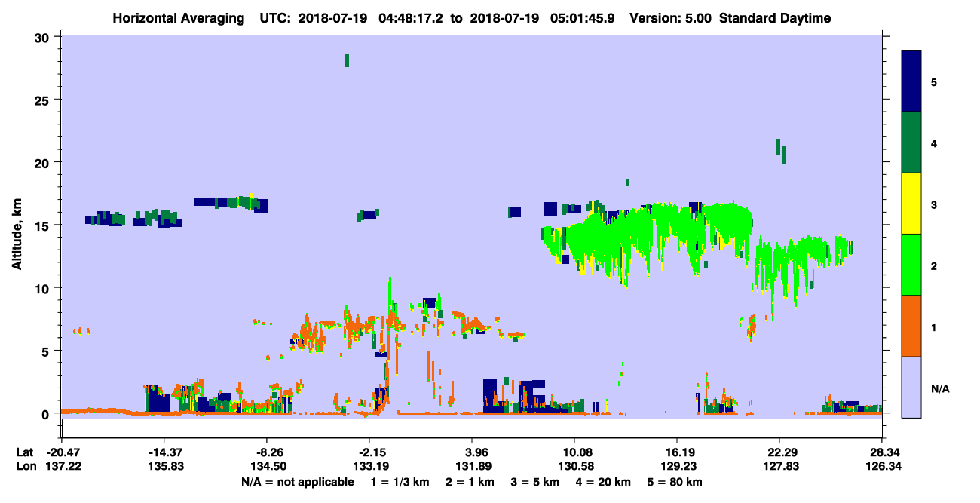The image size is (980, 503).
Task: Click the longitude value 134.50
Action: [x=267, y=466]
